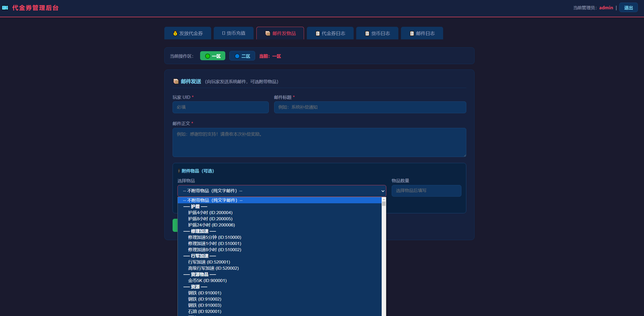Switch to the 邮件日志 tab
This screenshot has height=316, width=644.
pyautogui.click(x=422, y=33)
